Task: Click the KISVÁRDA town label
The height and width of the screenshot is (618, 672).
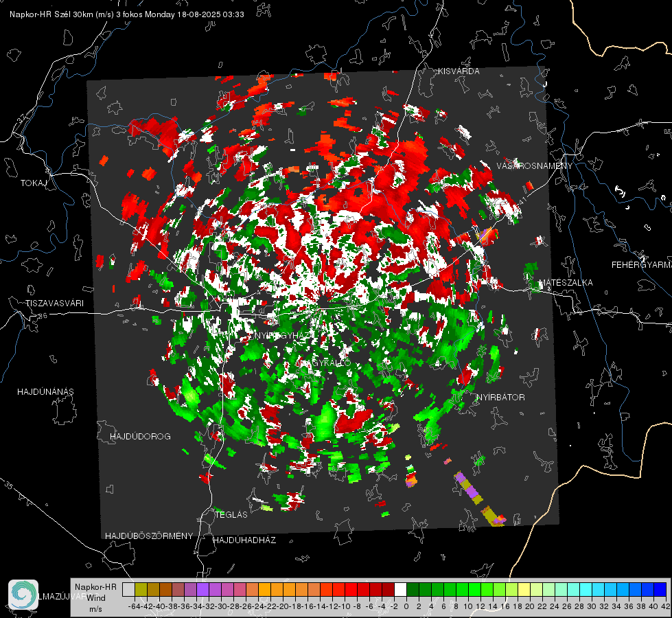Action: 459,71
